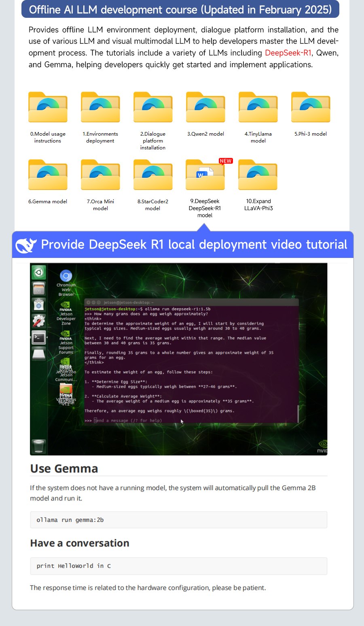Launch the Chromium Web Browser desktop shortcut
This screenshot has height=626, width=364.
click(66, 283)
